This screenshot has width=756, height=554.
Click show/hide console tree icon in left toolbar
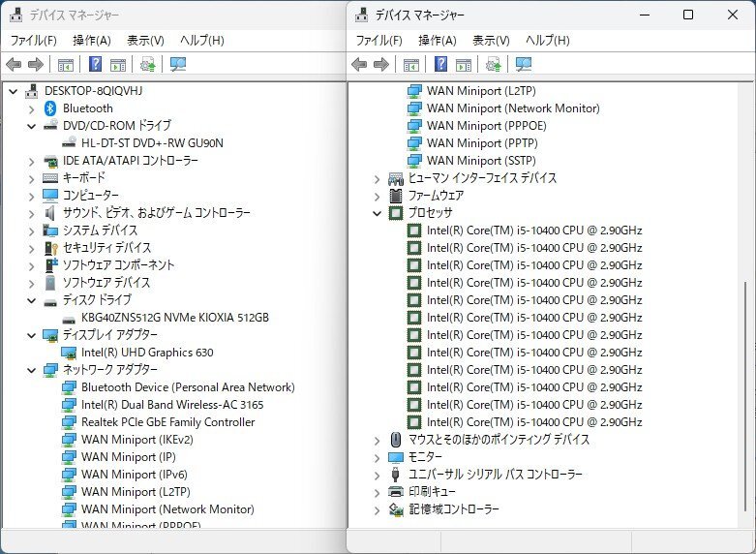[x=66, y=65]
